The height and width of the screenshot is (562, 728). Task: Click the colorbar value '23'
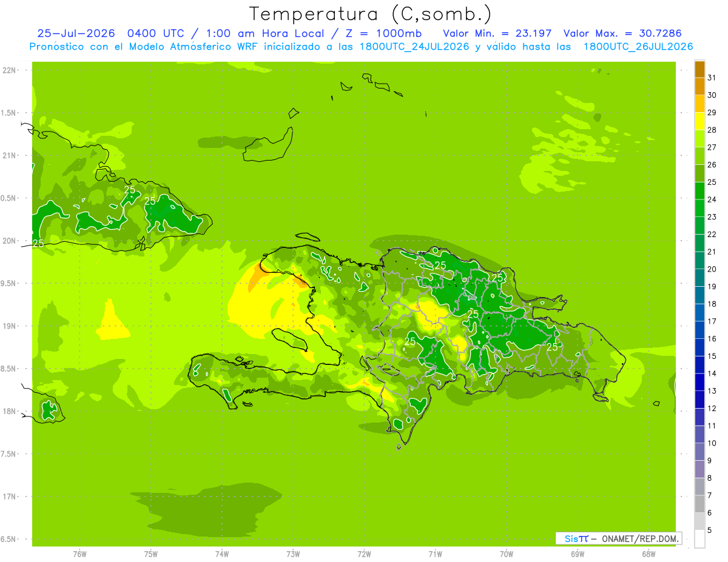(712, 216)
